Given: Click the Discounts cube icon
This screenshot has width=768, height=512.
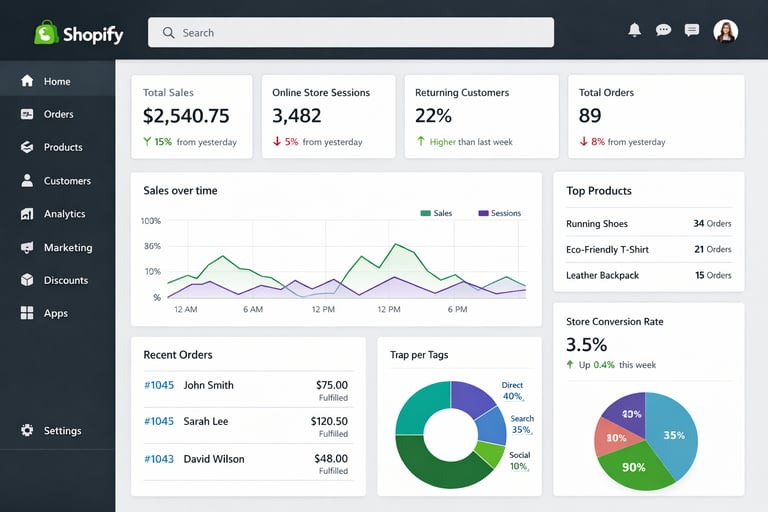Looking at the screenshot, I should coord(27,280).
